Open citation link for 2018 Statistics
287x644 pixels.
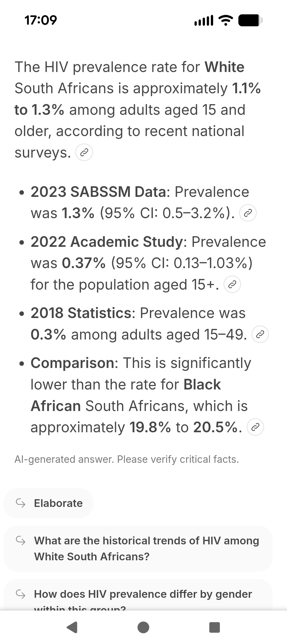point(260,334)
